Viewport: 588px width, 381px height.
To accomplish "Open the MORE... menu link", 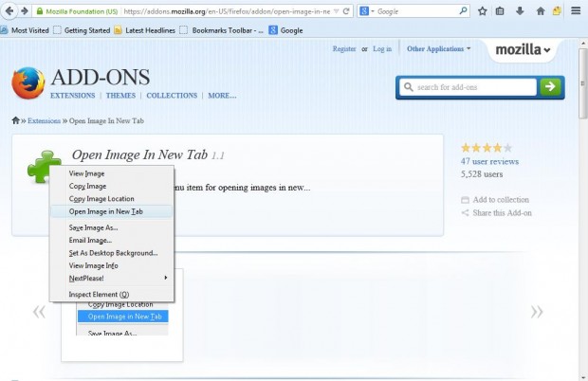I will pos(222,96).
